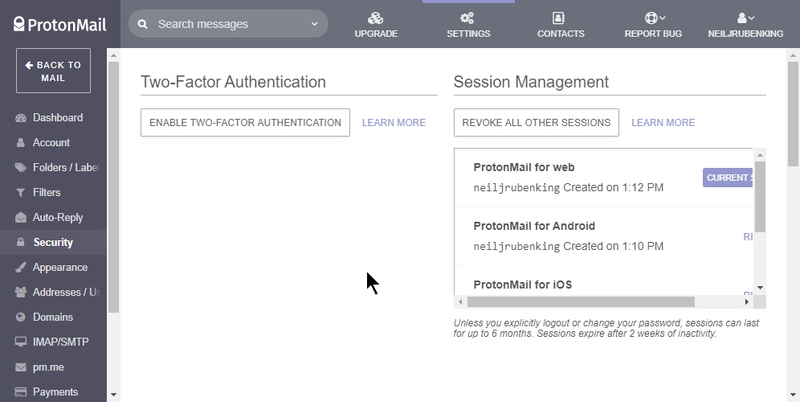Click Session Management heading
Image resolution: width=800 pixels, height=402 pixels.
(531, 82)
